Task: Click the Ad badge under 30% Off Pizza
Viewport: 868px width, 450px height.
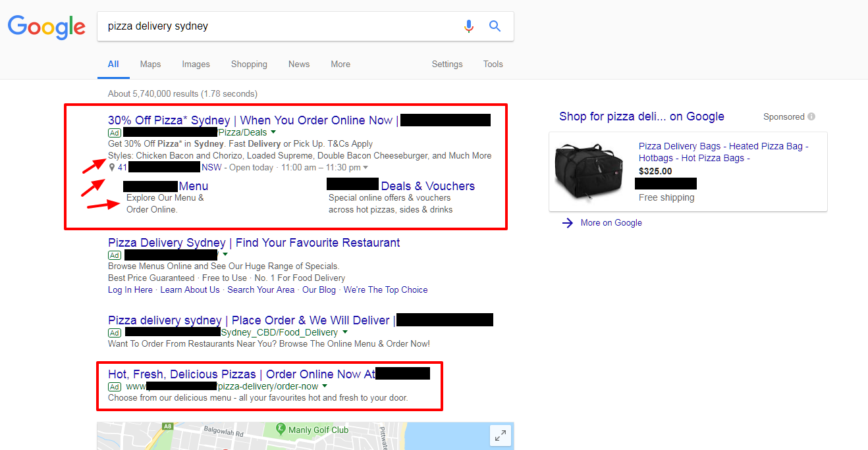Action: coord(115,132)
